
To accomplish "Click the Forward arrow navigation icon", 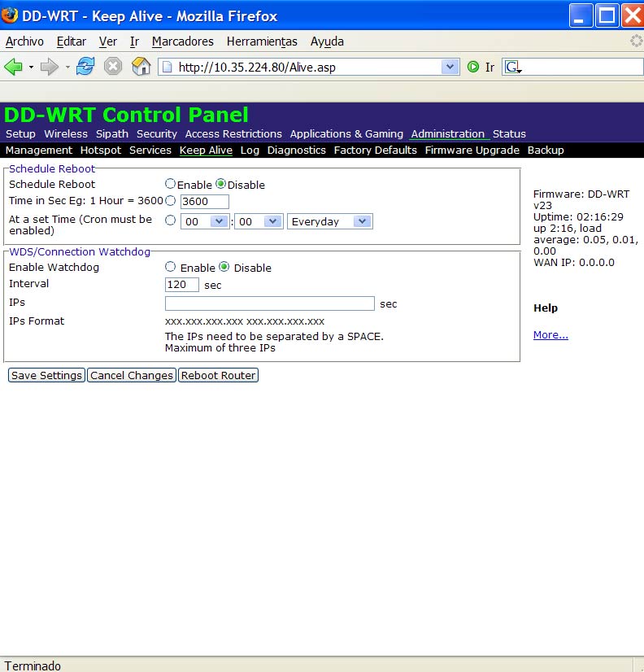I will click(x=49, y=67).
